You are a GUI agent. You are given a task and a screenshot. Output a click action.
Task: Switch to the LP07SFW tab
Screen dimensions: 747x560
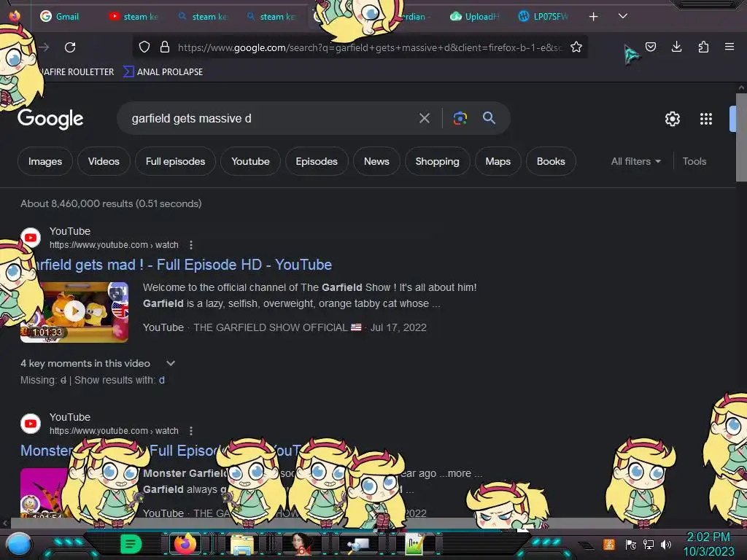coord(543,17)
